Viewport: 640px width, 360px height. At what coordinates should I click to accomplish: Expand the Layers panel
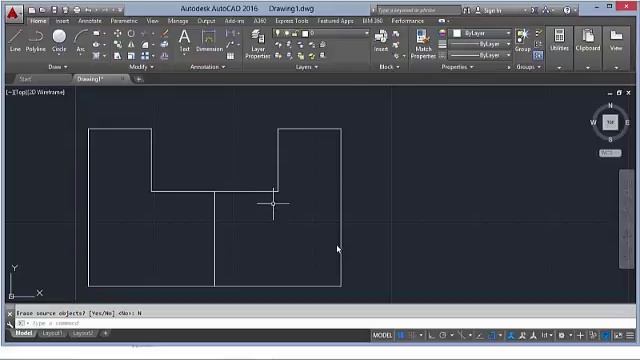pos(307,67)
